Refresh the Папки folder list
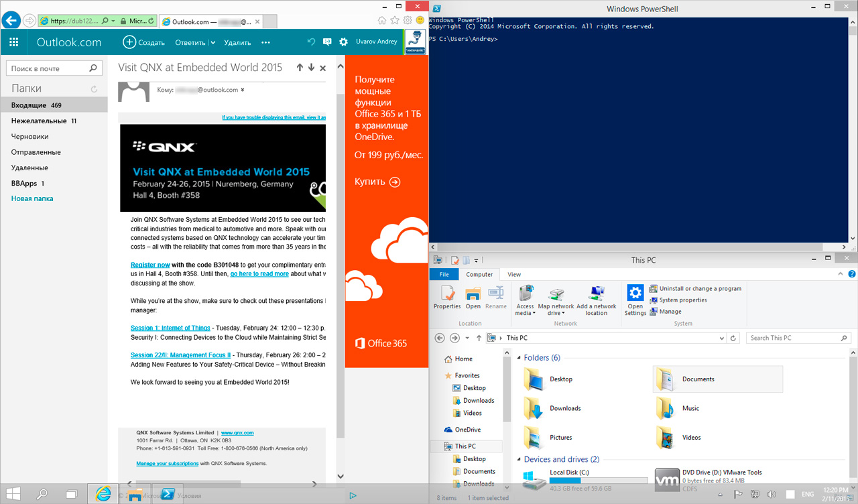Image resolution: width=858 pixels, height=504 pixels. (x=94, y=88)
